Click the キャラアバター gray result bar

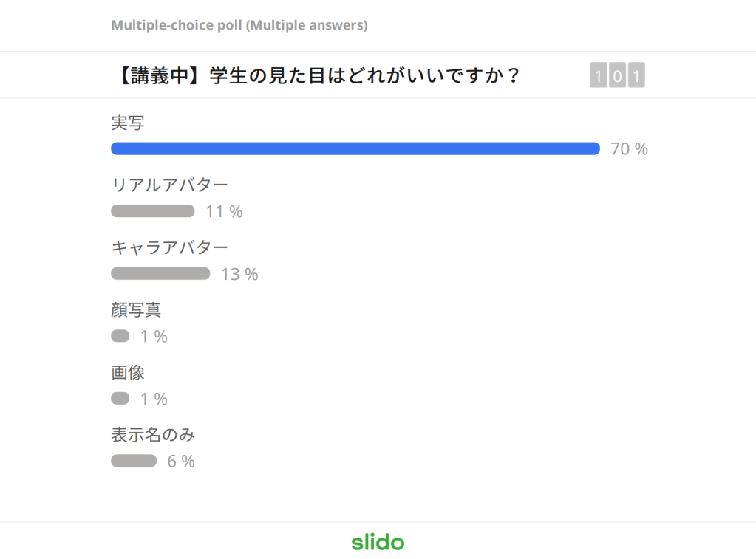pyautogui.click(x=160, y=274)
